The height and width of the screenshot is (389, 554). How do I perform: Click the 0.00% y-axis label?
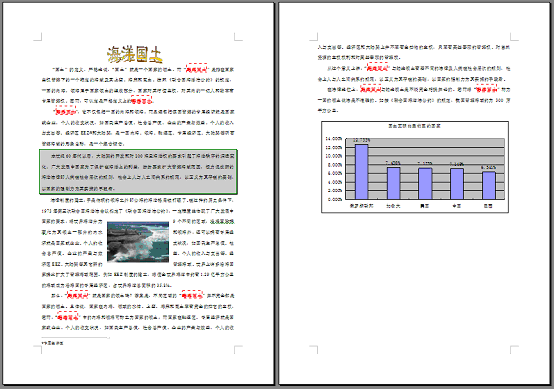(335, 199)
